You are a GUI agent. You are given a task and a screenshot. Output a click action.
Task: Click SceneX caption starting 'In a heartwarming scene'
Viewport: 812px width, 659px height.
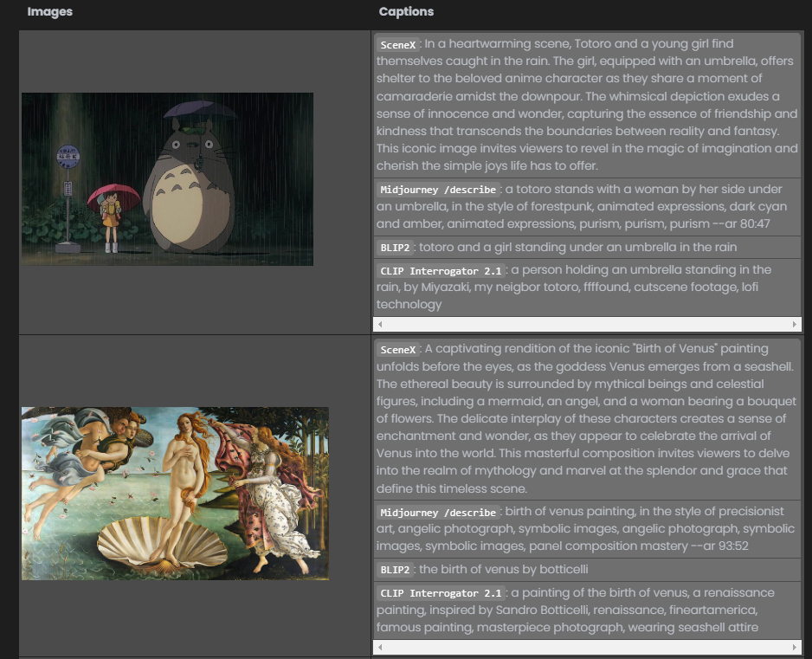click(x=587, y=105)
